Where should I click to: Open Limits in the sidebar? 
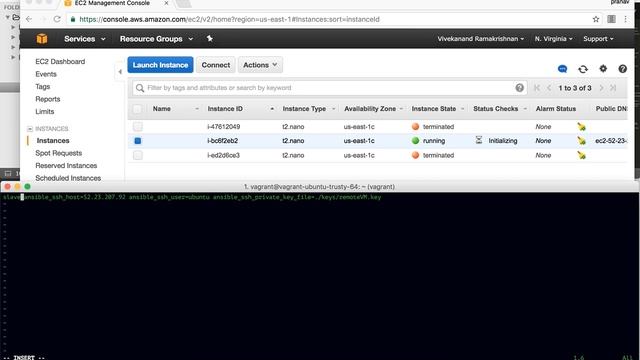(44, 111)
